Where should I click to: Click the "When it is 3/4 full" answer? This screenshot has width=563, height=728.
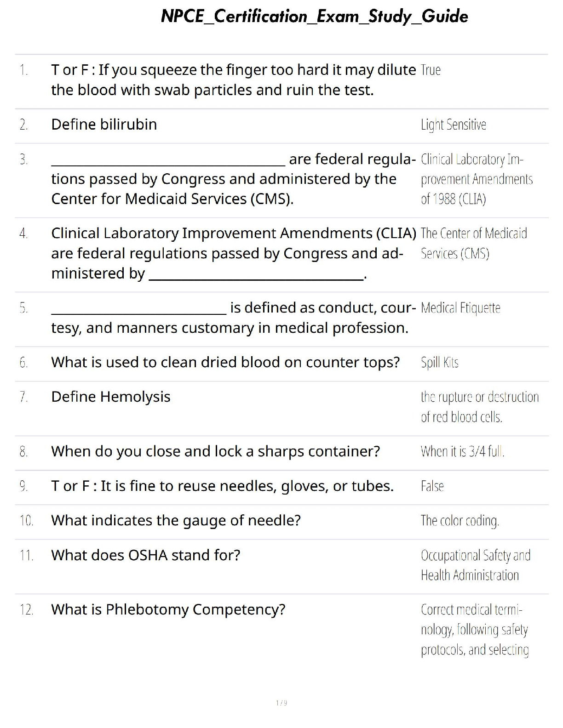click(x=462, y=452)
